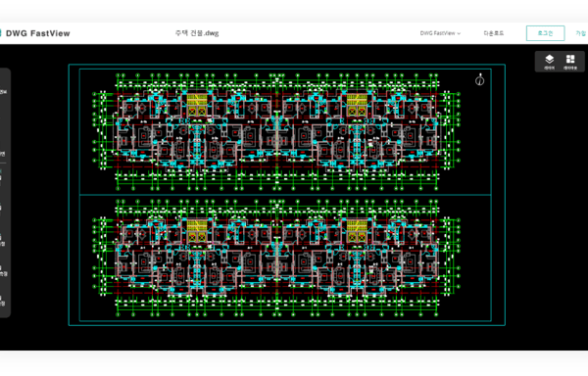Image resolution: width=588 pixels, height=376 pixels.
Task: Open the Layers panel icon
Action: (550, 62)
